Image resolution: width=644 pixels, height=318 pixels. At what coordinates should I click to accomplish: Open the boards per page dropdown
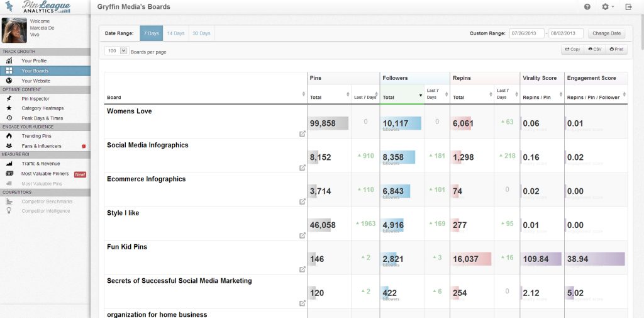pyautogui.click(x=116, y=51)
